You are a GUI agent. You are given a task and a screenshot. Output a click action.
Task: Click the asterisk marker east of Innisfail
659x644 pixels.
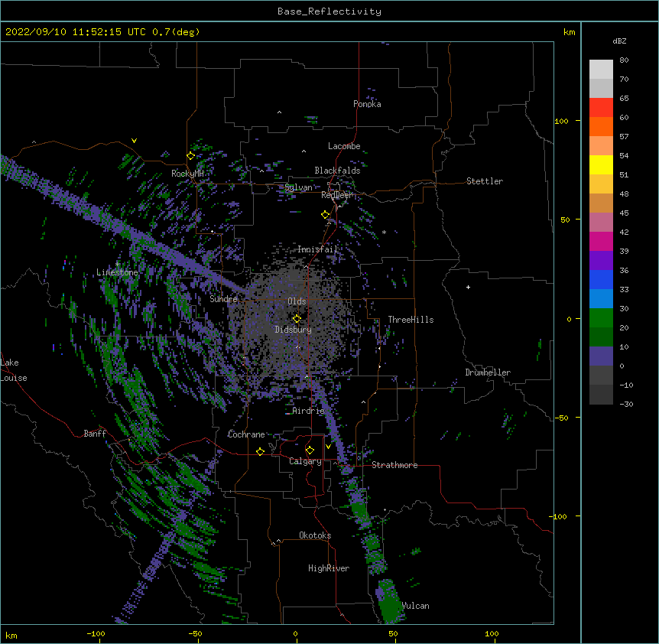[384, 232]
